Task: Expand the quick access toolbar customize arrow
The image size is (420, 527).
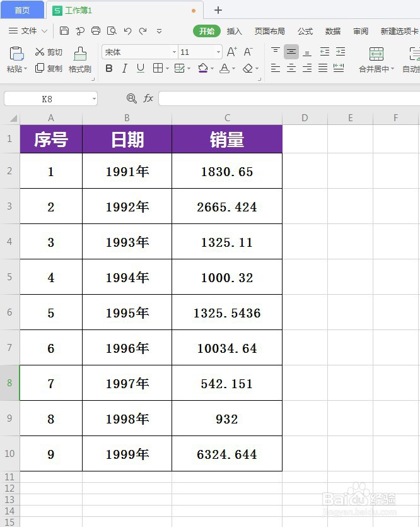Action: click(159, 32)
